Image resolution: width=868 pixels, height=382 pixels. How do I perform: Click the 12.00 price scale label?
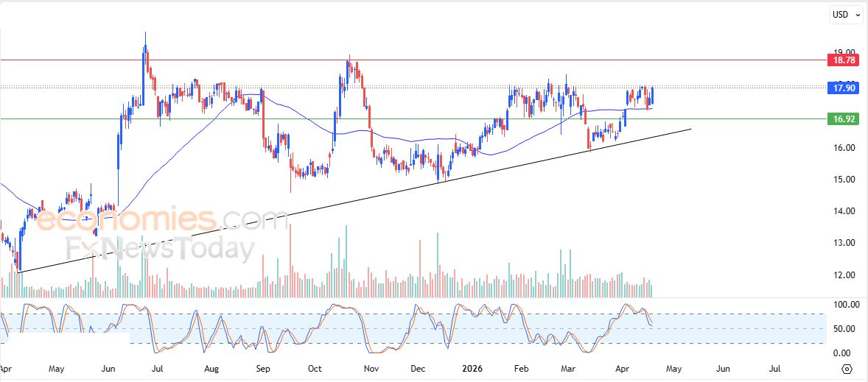(x=842, y=275)
